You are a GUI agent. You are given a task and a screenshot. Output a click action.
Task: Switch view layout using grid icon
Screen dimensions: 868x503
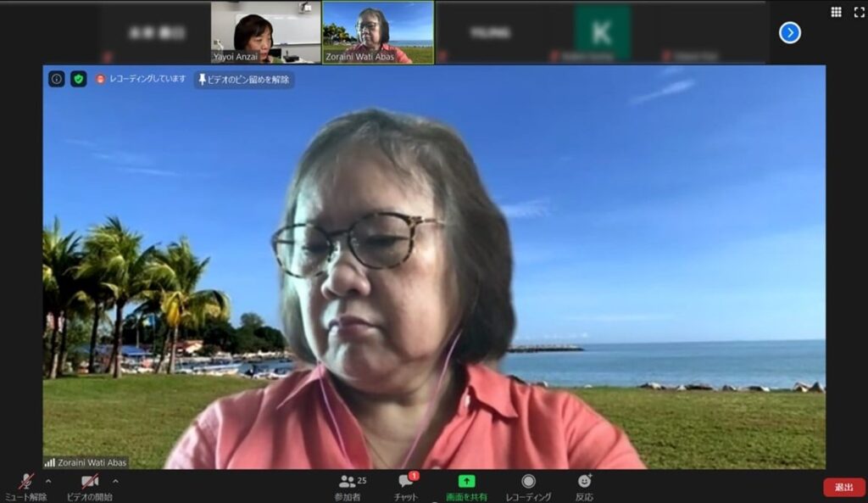click(836, 12)
